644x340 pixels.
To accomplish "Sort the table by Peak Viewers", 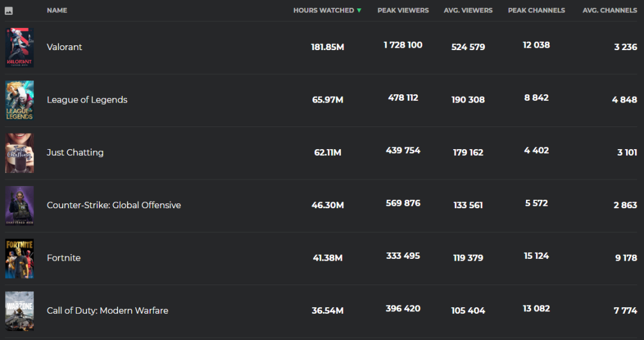I will point(403,11).
